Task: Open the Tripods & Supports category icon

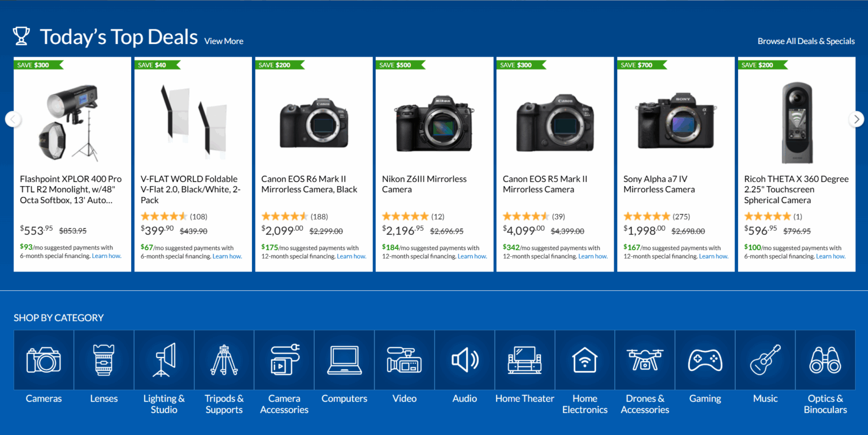Action: (x=224, y=360)
